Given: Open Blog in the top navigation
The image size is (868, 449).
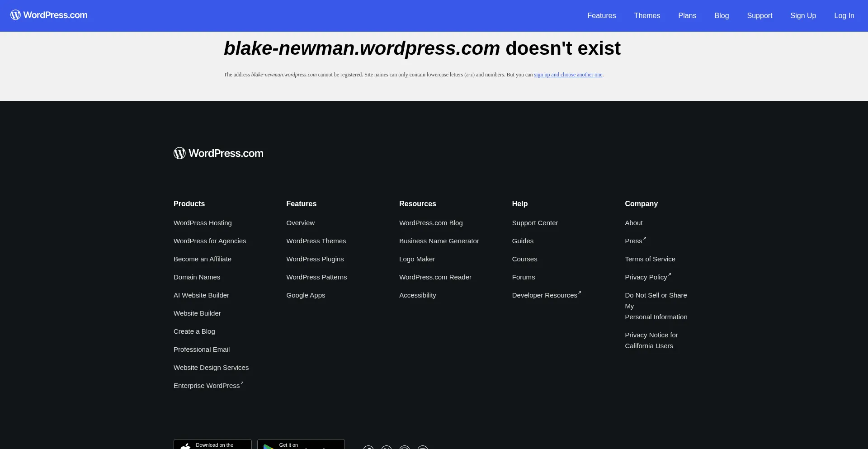Looking at the screenshot, I should (722, 15).
